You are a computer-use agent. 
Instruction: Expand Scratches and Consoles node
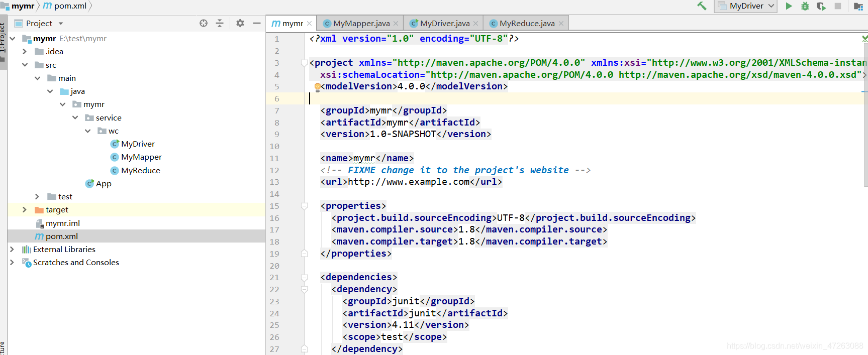(12, 262)
